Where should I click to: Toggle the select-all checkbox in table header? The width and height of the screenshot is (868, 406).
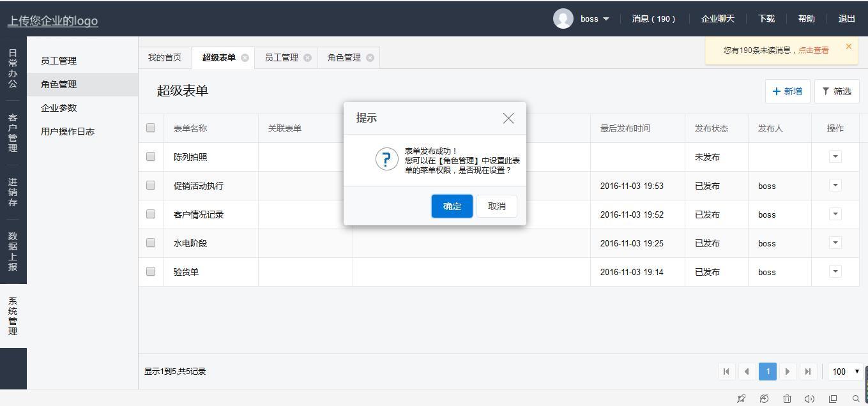click(x=151, y=128)
